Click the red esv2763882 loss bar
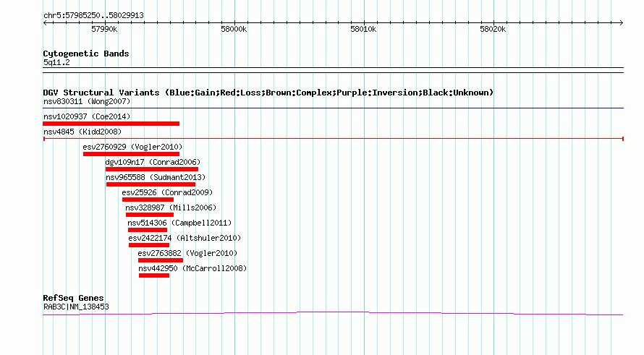This screenshot has width=644, height=355. [161, 260]
